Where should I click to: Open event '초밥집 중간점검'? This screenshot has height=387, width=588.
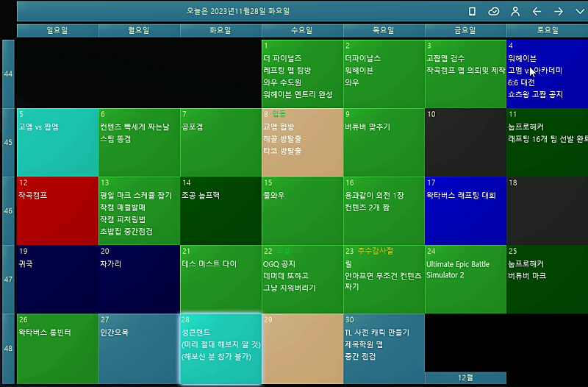point(126,232)
